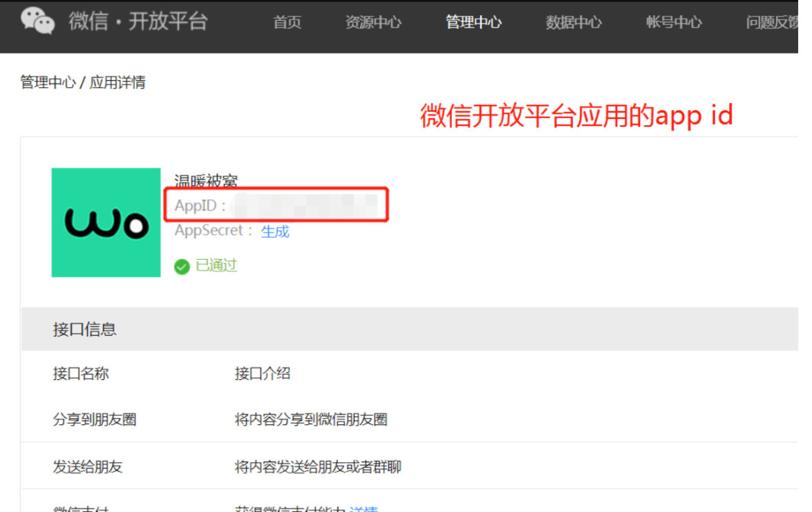Click description 将内容分享到微信朋友圈

pyautogui.click(x=311, y=419)
